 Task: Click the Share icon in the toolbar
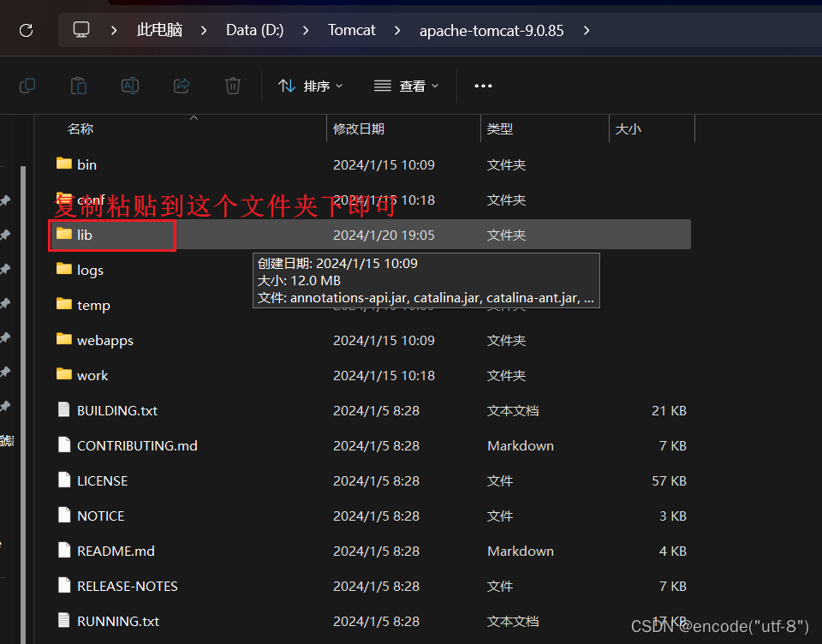pos(181,86)
